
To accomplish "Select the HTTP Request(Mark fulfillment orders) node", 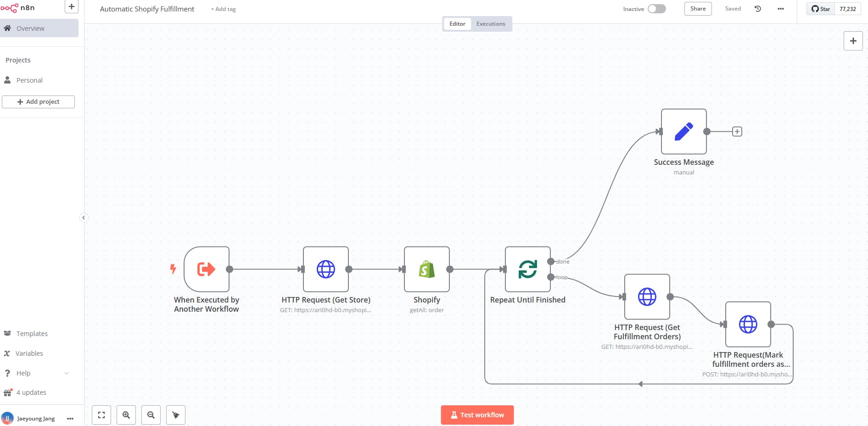I will [x=748, y=325].
